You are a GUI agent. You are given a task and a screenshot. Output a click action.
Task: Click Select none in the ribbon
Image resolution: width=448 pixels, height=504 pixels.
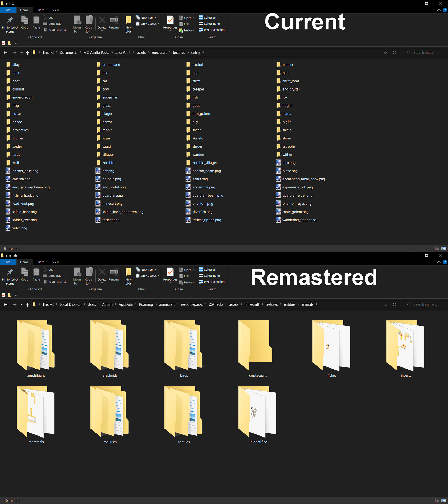tap(210, 24)
